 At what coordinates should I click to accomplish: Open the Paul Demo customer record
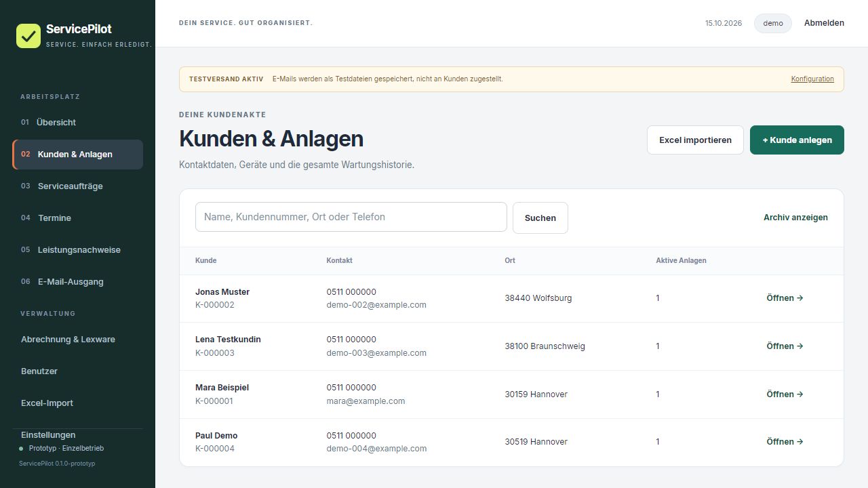(785, 442)
